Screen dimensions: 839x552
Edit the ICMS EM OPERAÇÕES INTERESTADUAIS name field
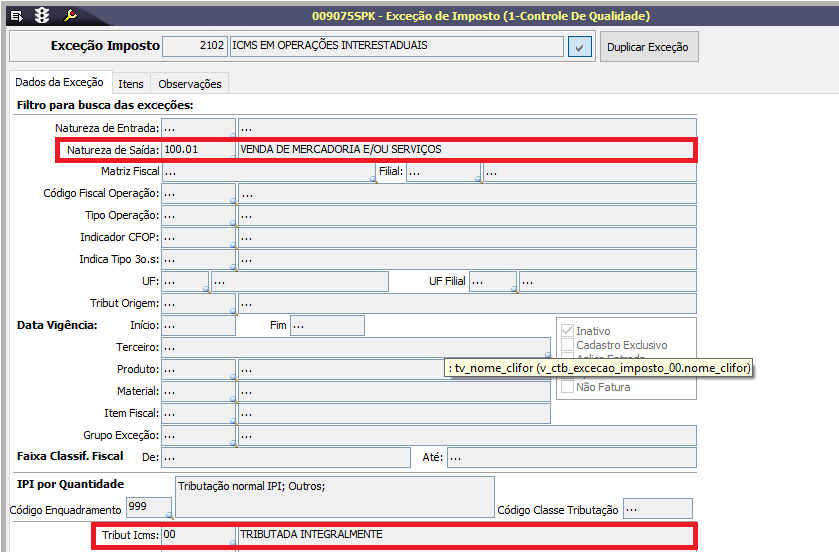point(396,46)
